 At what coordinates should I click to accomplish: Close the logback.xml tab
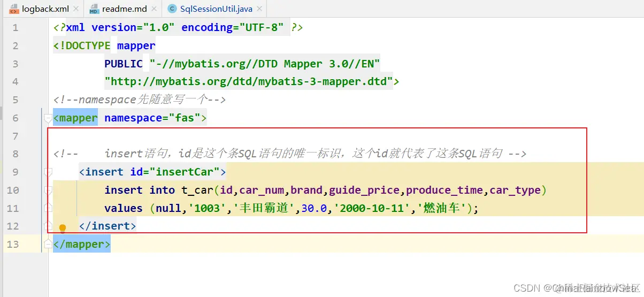[75, 9]
